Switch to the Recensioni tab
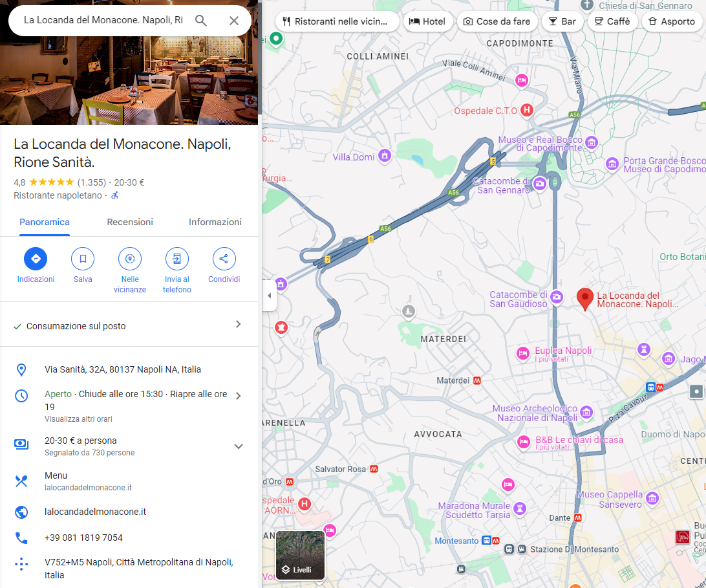 (129, 222)
